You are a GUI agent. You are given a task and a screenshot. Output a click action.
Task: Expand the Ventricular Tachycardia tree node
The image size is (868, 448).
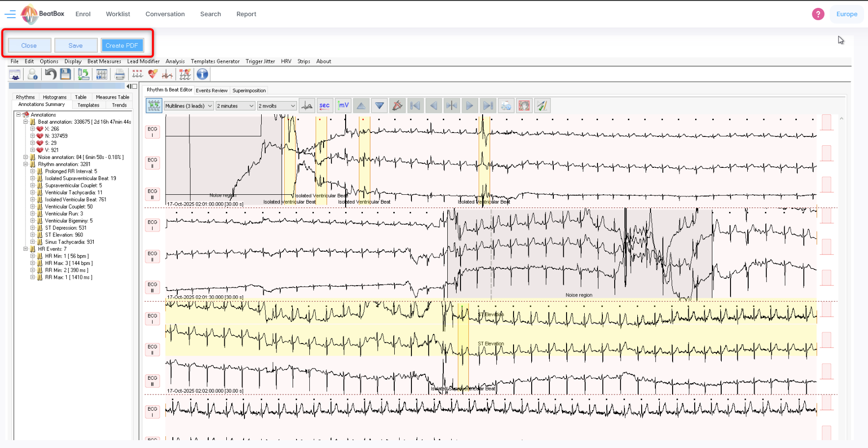33,193
